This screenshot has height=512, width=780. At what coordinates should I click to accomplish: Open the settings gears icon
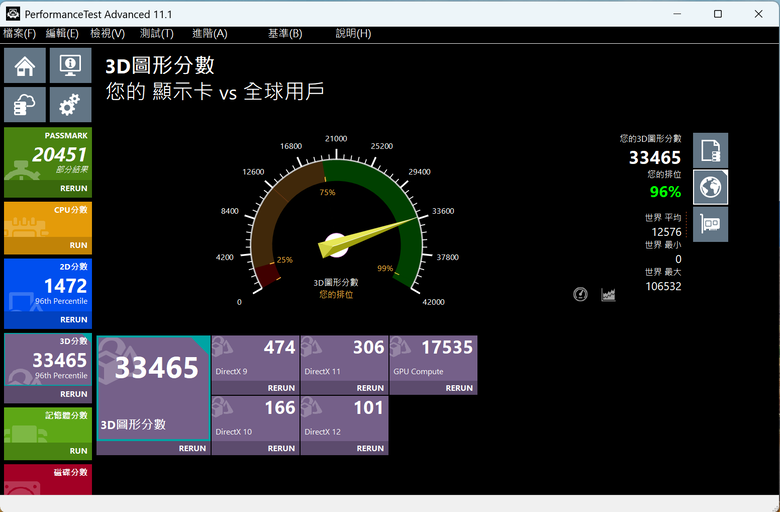tap(70, 104)
